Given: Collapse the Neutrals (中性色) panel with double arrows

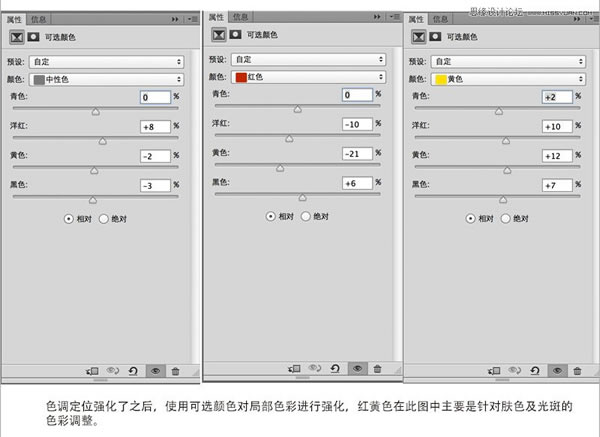Looking at the screenshot, I should [x=175, y=19].
